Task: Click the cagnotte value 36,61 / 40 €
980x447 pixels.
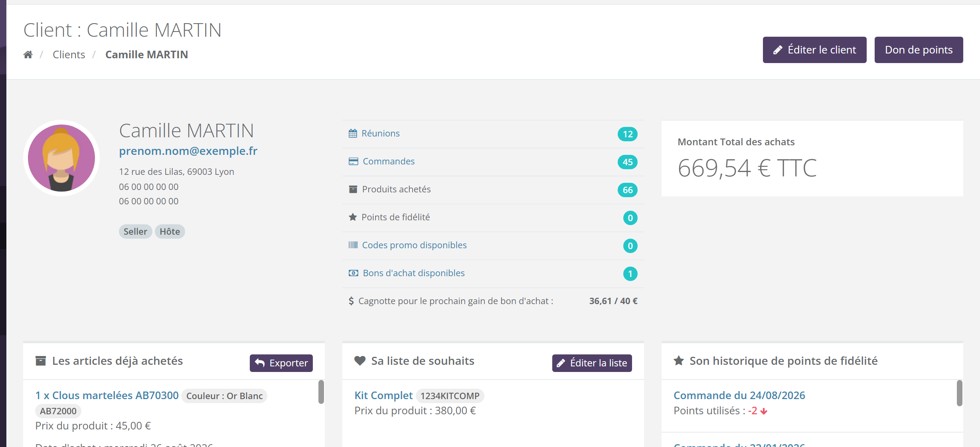Action: pyautogui.click(x=613, y=301)
